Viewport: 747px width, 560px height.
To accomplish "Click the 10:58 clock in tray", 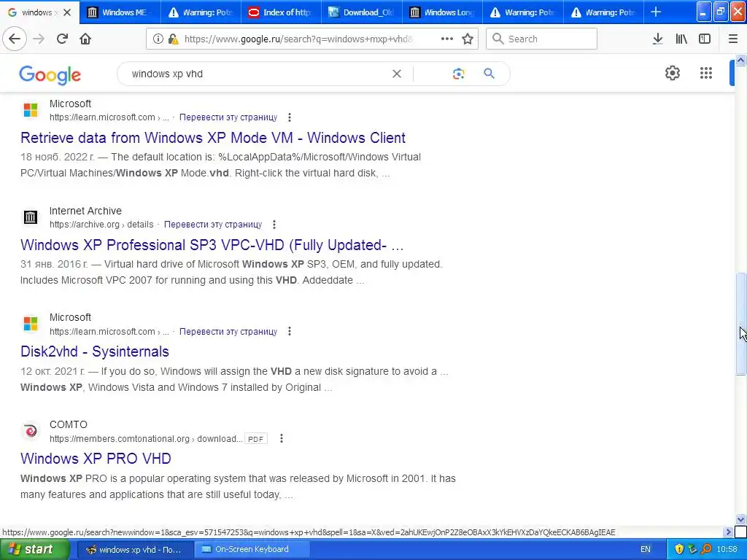I will click(x=727, y=549).
